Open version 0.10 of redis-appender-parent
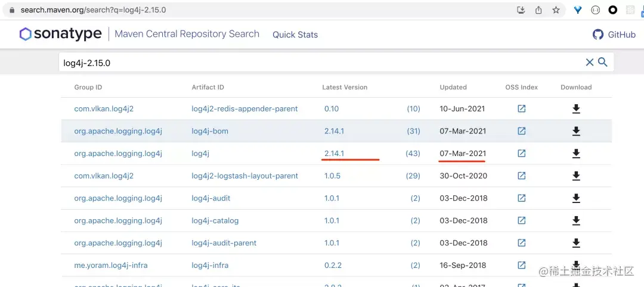Image resolution: width=644 pixels, height=287 pixels. pos(332,108)
